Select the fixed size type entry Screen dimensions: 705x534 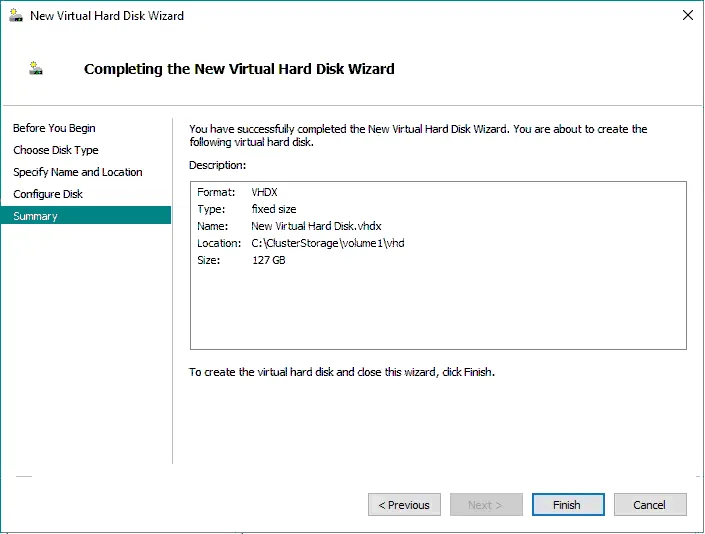click(x=276, y=209)
